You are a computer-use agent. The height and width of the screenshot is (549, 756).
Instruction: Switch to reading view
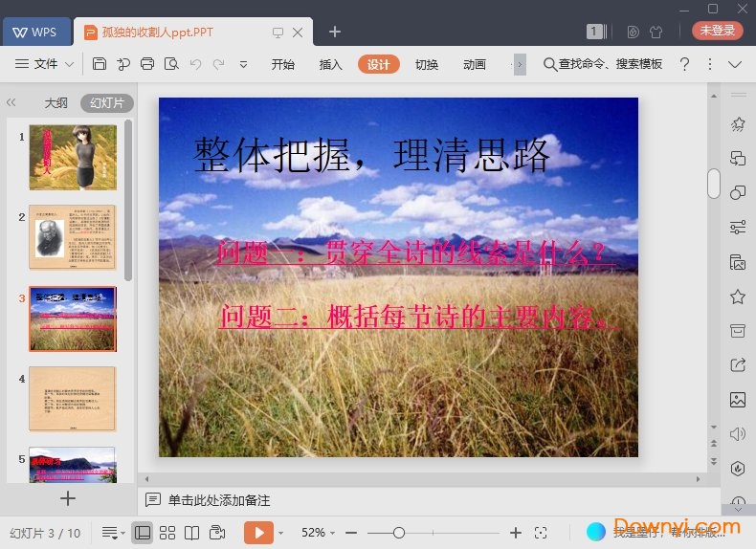click(x=191, y=533)
